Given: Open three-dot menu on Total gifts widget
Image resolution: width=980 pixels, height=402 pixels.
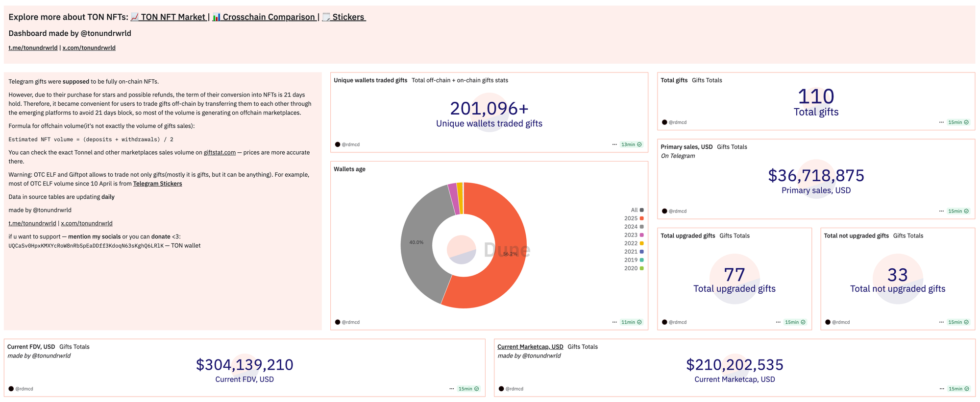Looking at the screenshot, I should click(941, 122).
